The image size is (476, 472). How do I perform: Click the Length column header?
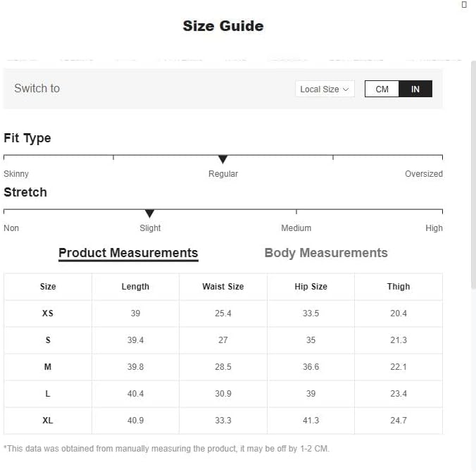[135, 287]
